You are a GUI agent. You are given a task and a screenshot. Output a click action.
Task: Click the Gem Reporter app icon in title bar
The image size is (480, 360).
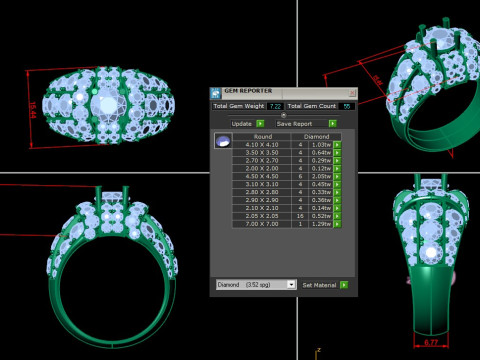[x=216, y=93]
